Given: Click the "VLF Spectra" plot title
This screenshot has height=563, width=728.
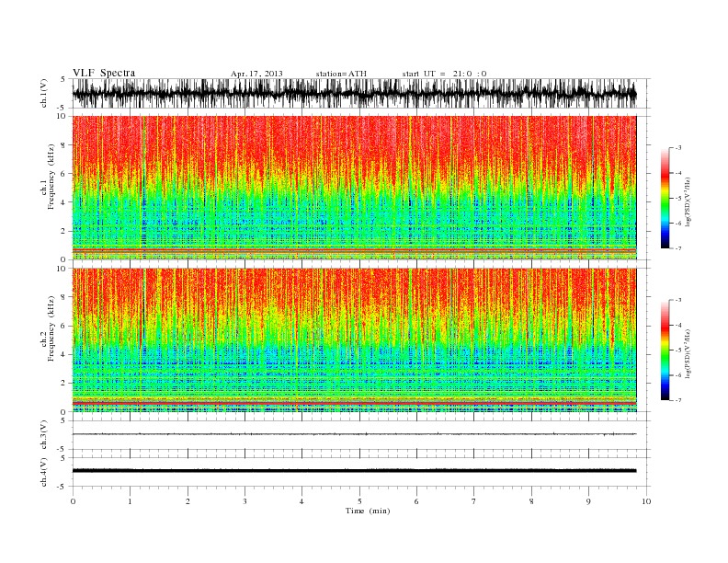Looking at the screenshot, I should (x=104, y=73).
